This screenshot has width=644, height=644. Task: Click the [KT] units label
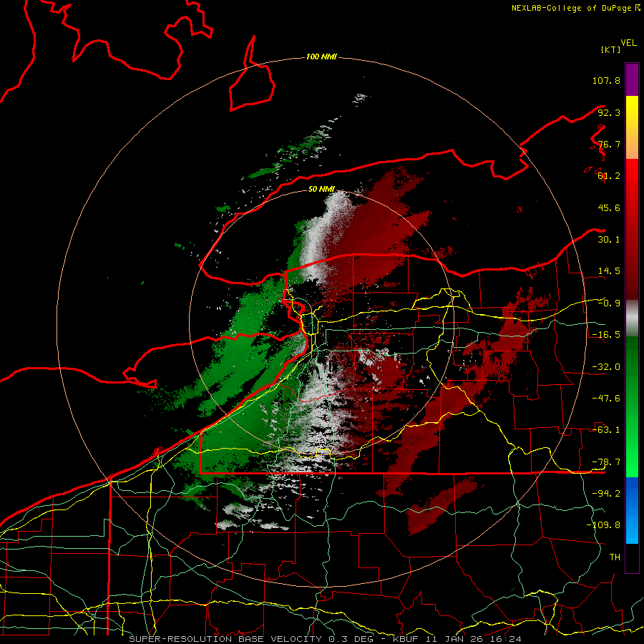610,49
